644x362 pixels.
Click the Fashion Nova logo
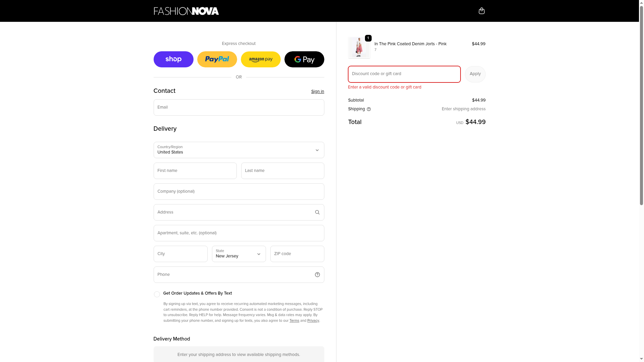click(x=186, y=11)
